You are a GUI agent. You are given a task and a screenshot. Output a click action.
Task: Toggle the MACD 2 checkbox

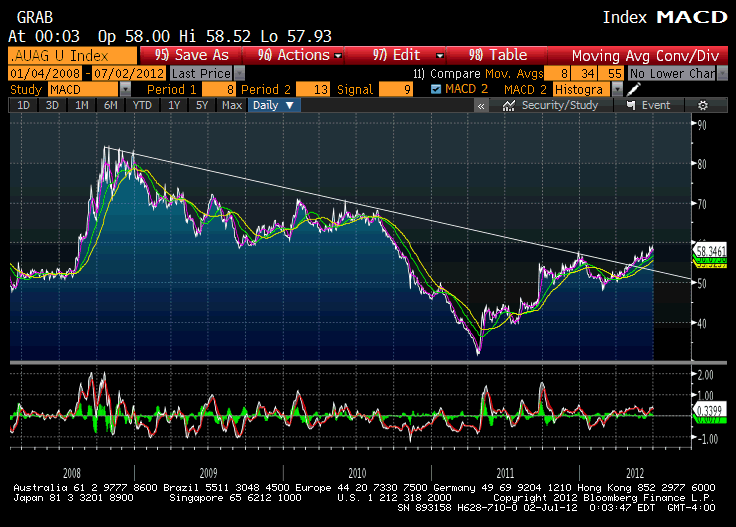coord(436,89)
